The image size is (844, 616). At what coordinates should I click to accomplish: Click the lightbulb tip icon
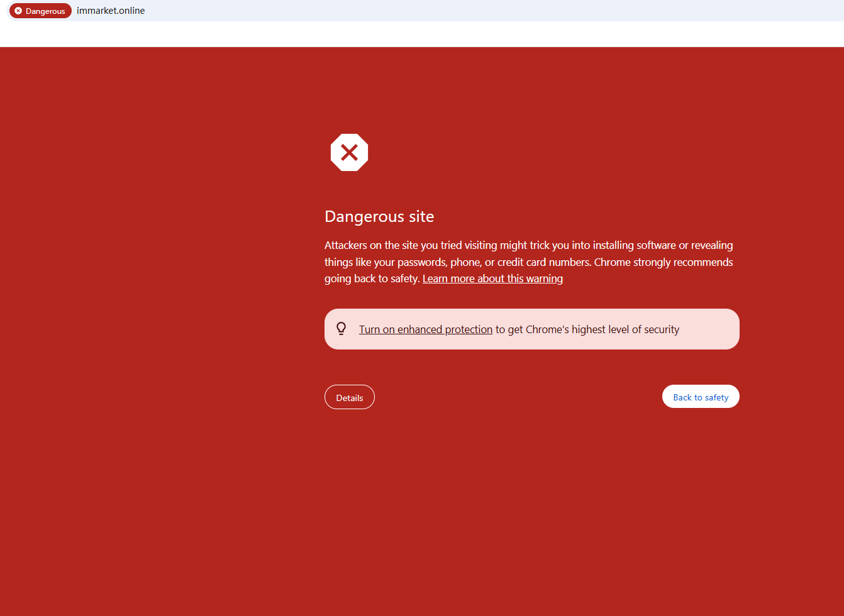coord(341,329)
